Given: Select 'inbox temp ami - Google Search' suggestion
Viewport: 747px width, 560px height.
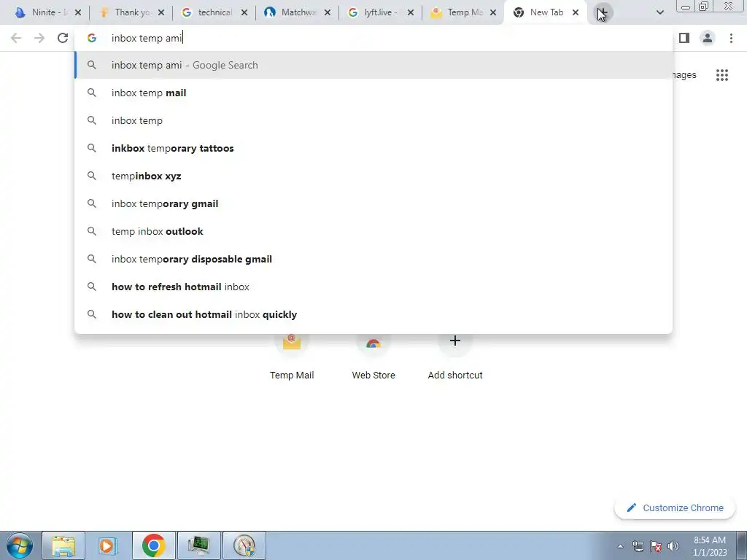Looking at the screenshot, I should tap(373, 65).
